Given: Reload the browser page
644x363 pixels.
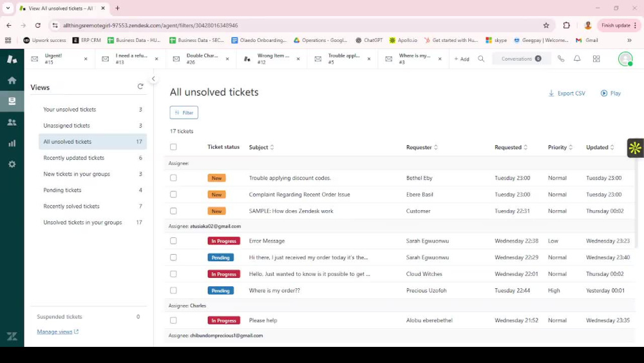Looking at the screenshot, I should pos(38,26).
